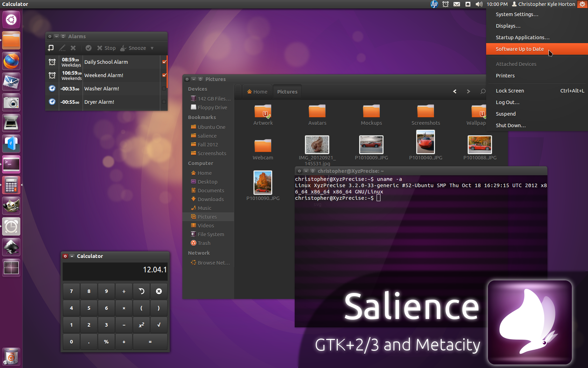Click the enable checkmark icon in Alarms toolbar
588x368 pixels.
coord(89,48)
